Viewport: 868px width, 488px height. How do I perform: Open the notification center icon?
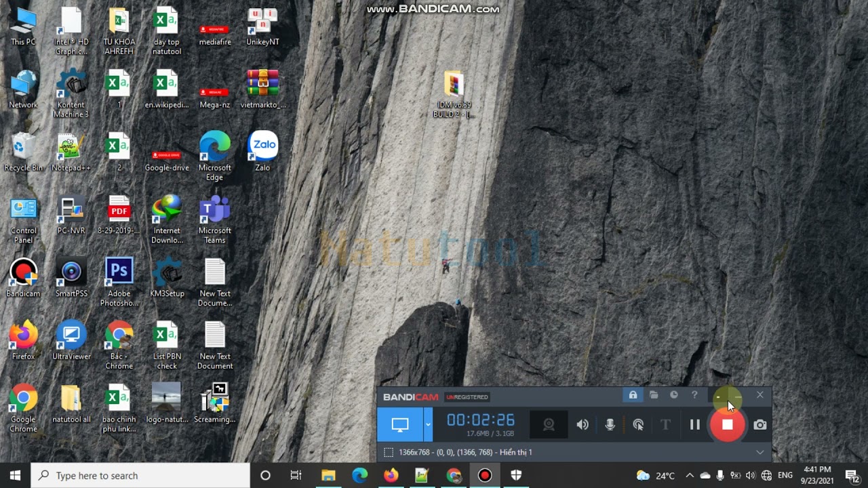coord(852,476)
